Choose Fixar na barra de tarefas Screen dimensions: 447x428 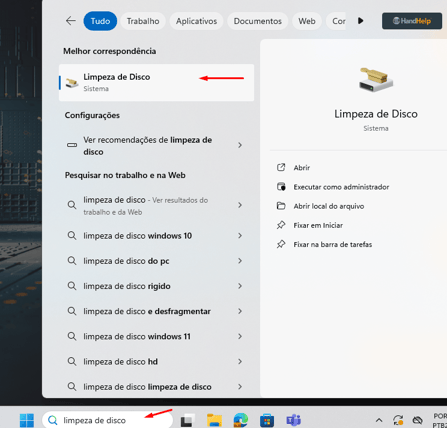pos(333,244)
